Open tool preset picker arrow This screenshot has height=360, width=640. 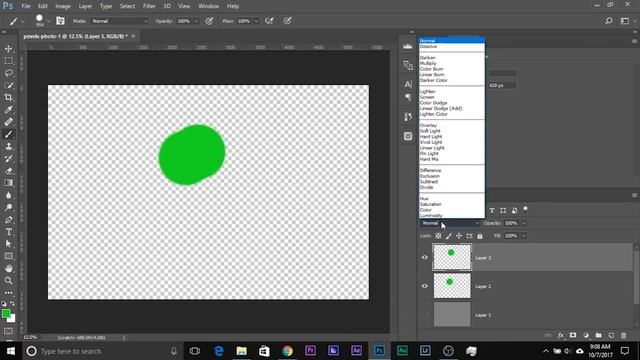[22, 21]
